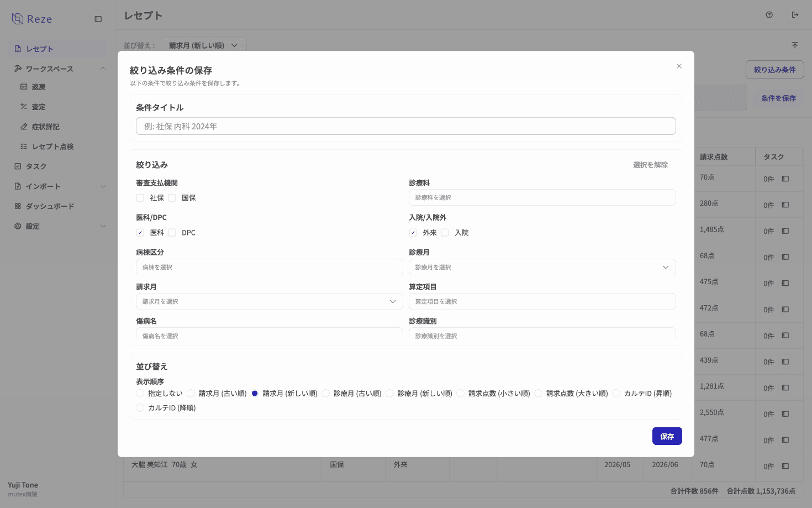
Task: Uncheck the 外来 checkbox
Action: 413,233
